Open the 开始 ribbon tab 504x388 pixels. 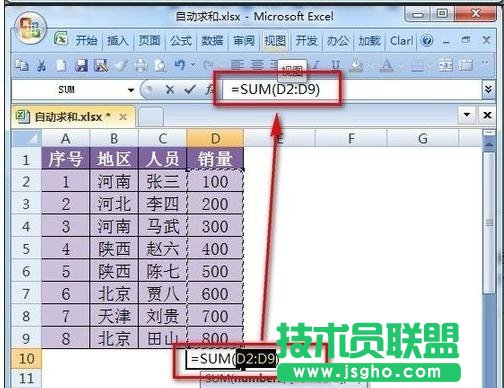tap(86, 41)
